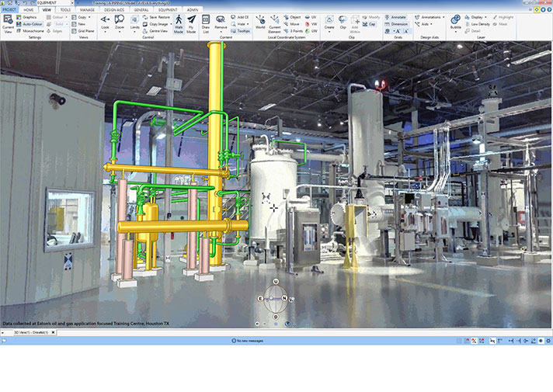The width and height of the screenshot is (553, 392).
Task: Disable Tooltips in Content group
Action: 241,30
